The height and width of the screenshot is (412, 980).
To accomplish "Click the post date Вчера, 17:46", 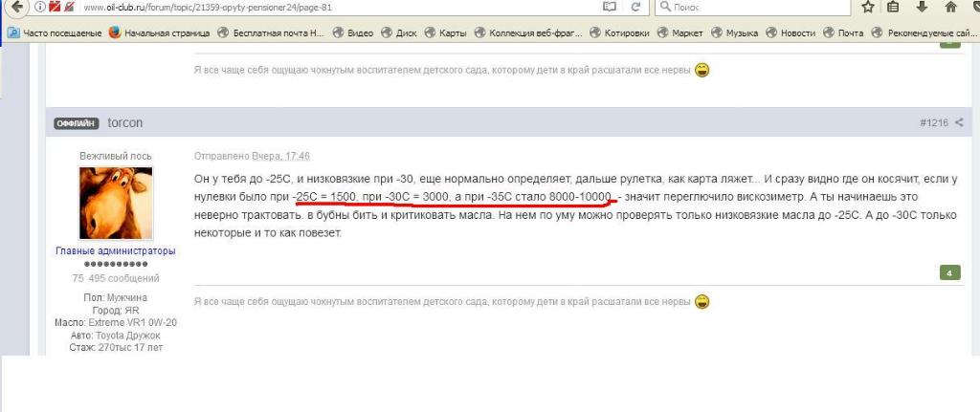I will pyautogui.click(x=280, y=156).
